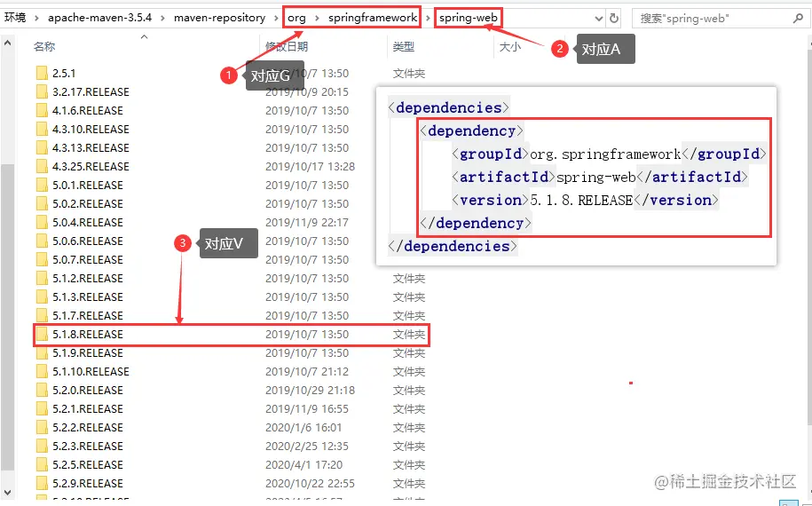
Task: Click the 5.0.2.RELEASE folder icon
Action: pos(42,204)
